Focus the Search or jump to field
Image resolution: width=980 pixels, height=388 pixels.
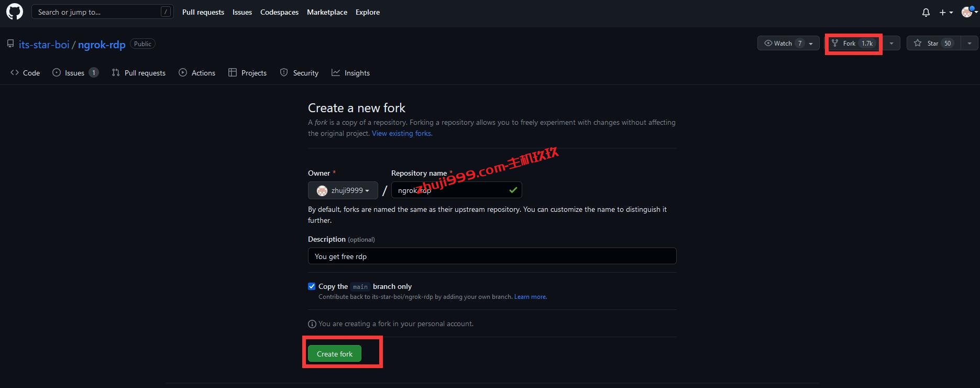point(103,12)
